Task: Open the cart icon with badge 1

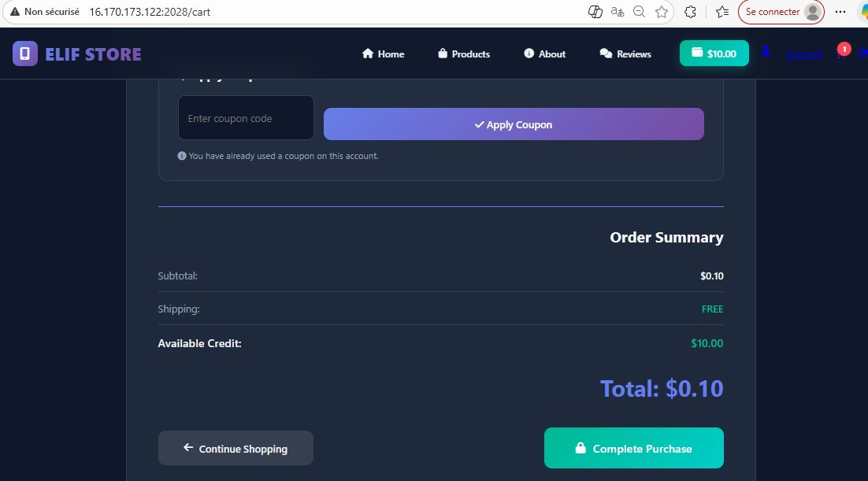Action: [x=842, y=53]
